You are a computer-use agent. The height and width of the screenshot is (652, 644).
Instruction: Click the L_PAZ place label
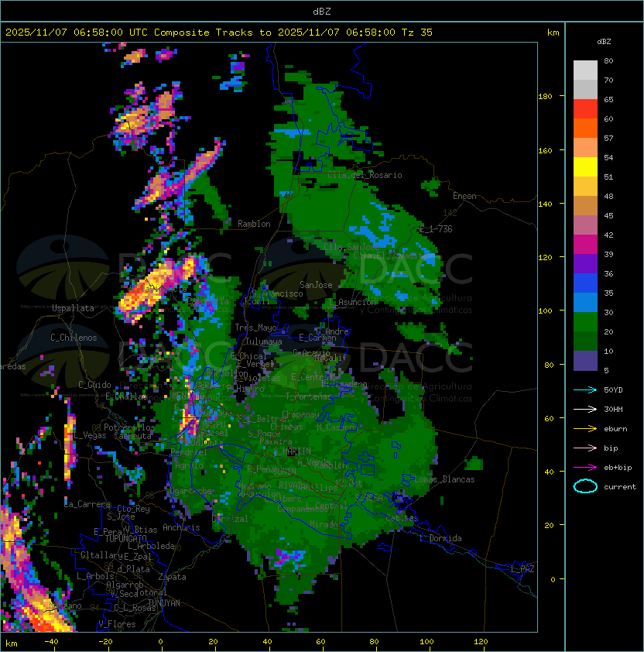(x=522, y=569)
